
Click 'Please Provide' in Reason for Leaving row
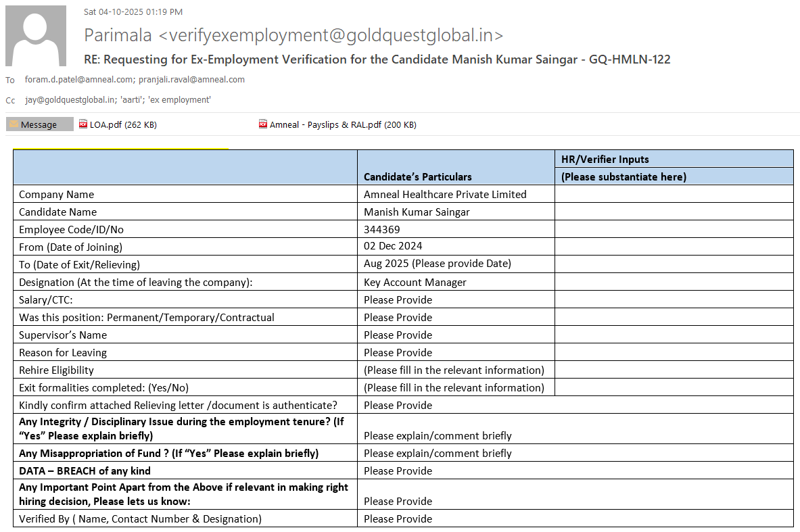click(x=398, y=352)
